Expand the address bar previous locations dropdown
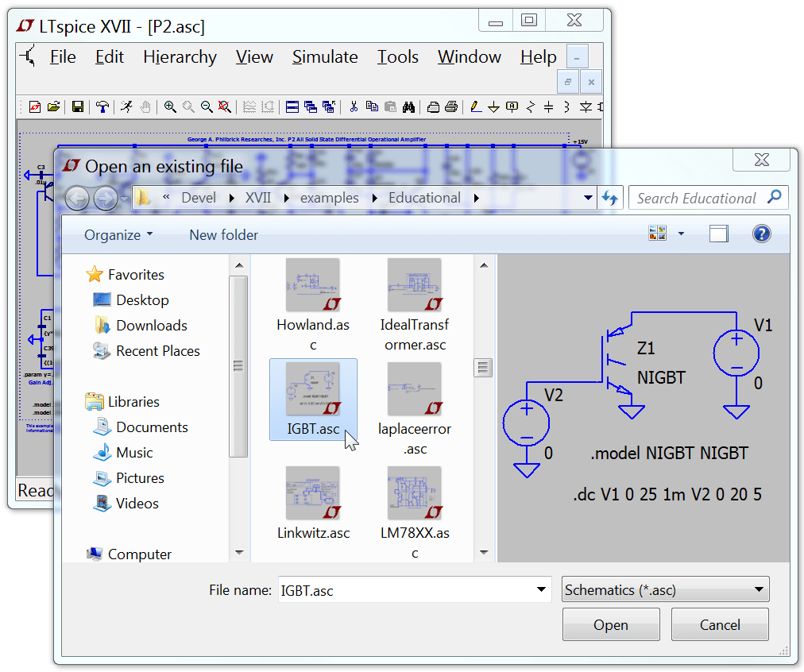The image size is (804, 672). coord(588,198)
